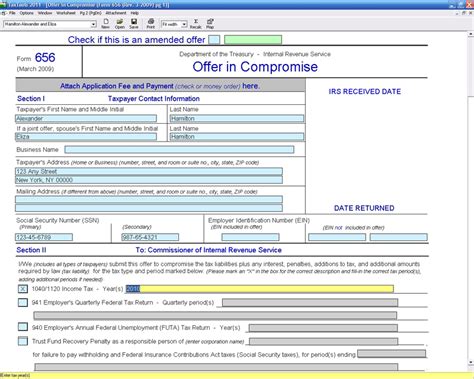This screenshot has height=379, width=474.
Task: Open the Window menu
Action: click(45, 13)
